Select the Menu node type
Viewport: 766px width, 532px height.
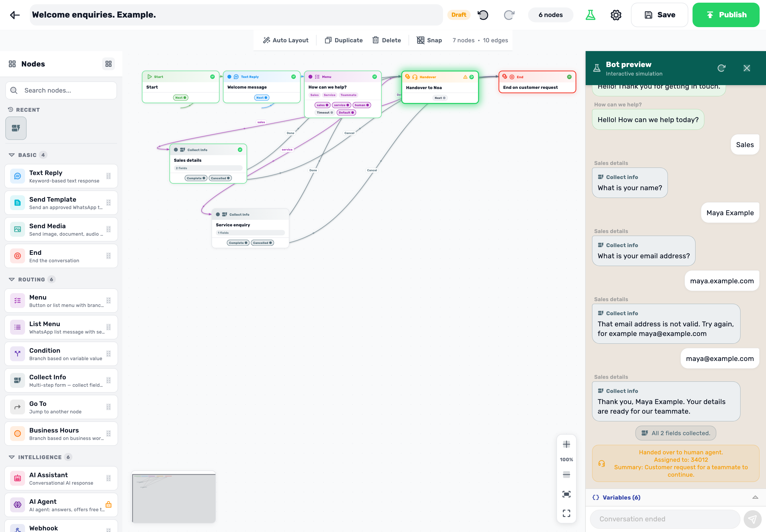point(61,301)
